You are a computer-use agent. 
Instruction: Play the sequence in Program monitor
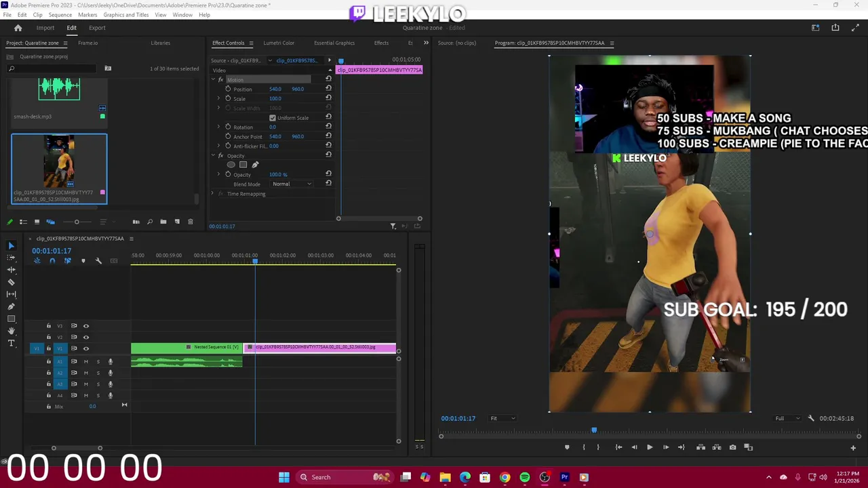(650, 447)
